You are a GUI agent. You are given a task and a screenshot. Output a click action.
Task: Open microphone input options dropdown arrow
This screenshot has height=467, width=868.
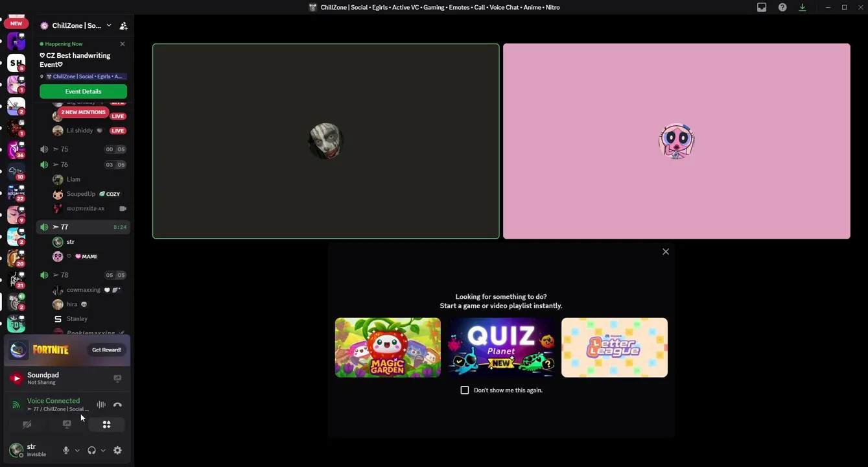(x=77, y=450)
